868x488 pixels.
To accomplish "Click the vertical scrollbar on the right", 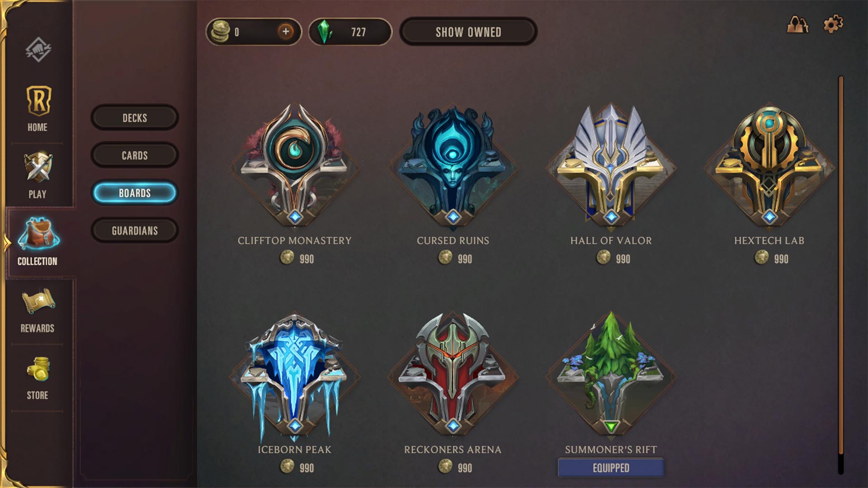I will pyautogui.click(x=841, y=275).
